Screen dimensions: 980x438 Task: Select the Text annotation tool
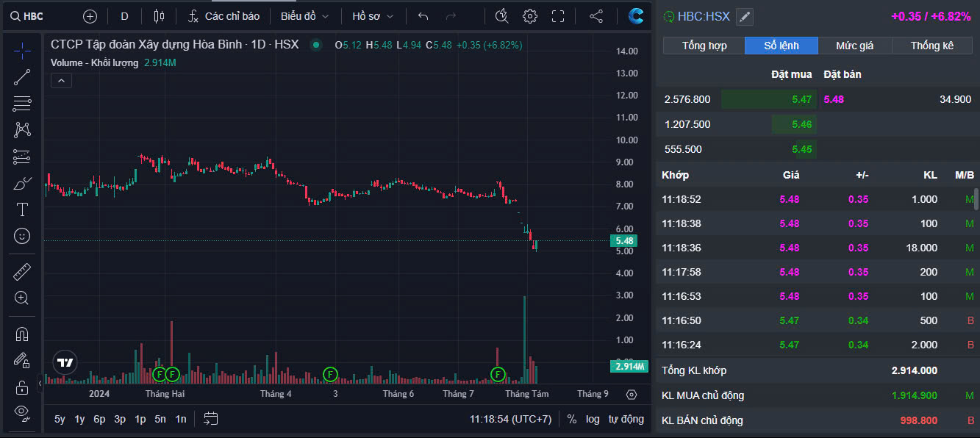point(22,209)
